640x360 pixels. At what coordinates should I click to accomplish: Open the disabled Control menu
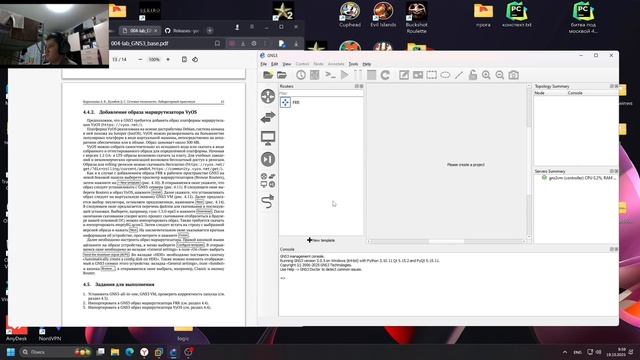[302, 64]
